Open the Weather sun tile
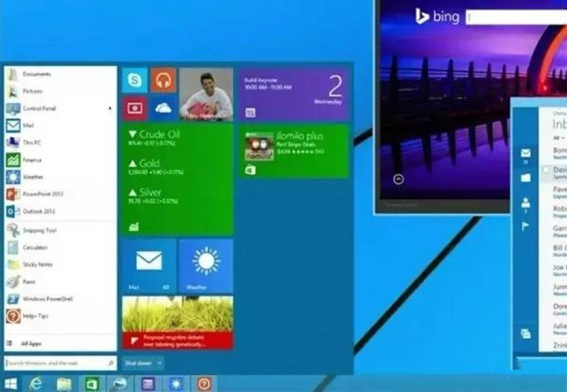567x392 pixels. tap(206, 265)
